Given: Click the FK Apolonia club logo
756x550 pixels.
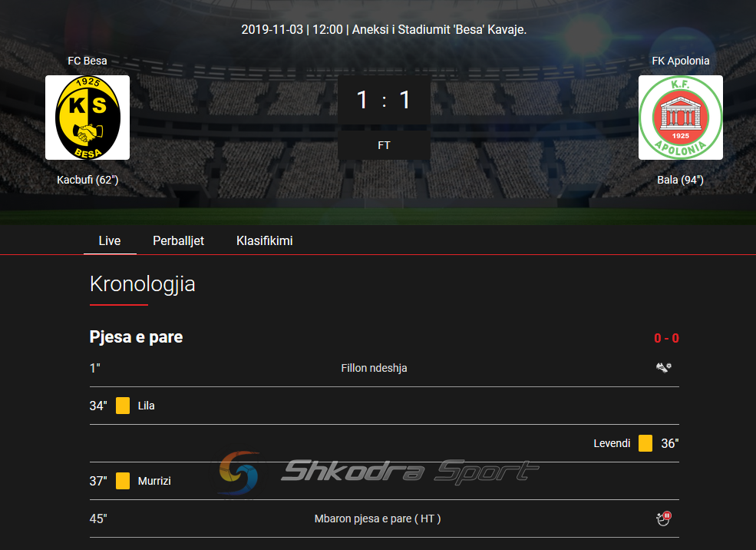Looking at the screenshot, I should [x=680, y=118].
